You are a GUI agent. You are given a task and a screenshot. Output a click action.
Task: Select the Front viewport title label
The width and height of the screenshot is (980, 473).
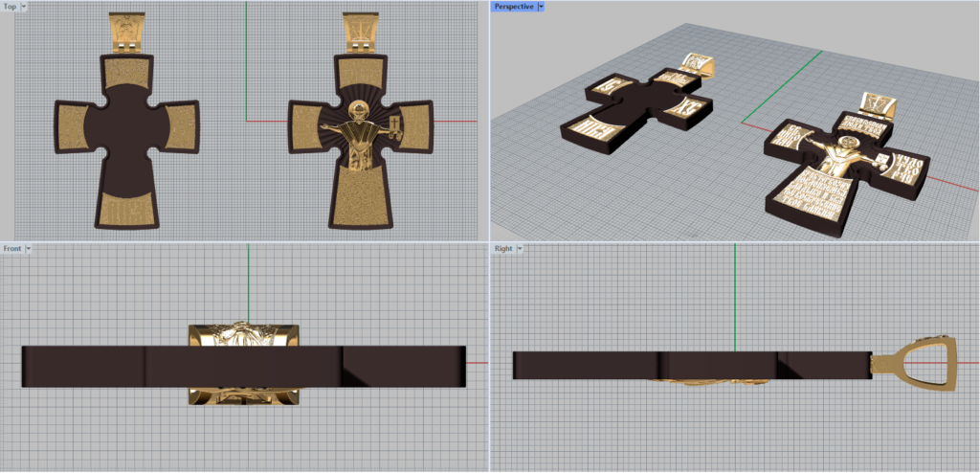(x=12, y=249)
